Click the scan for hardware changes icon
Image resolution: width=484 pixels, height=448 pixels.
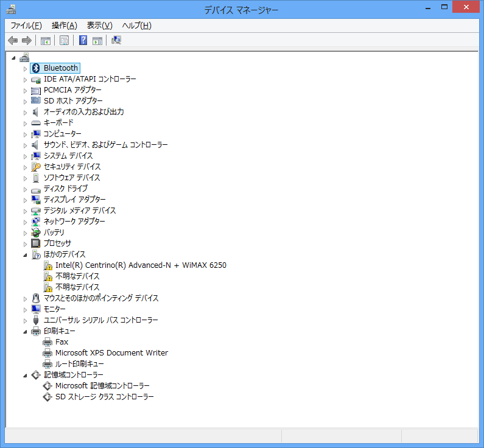[116, 40]
